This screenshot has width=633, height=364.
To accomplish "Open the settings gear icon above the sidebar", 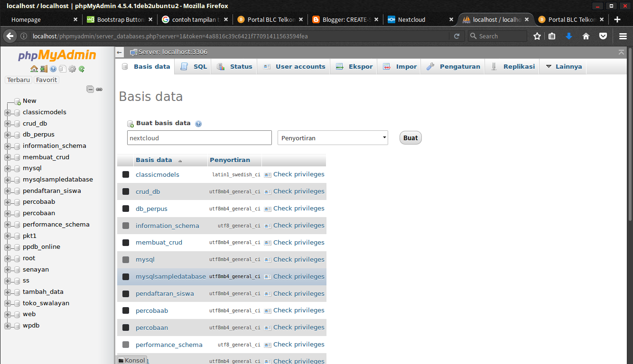I will pos(72,69).
